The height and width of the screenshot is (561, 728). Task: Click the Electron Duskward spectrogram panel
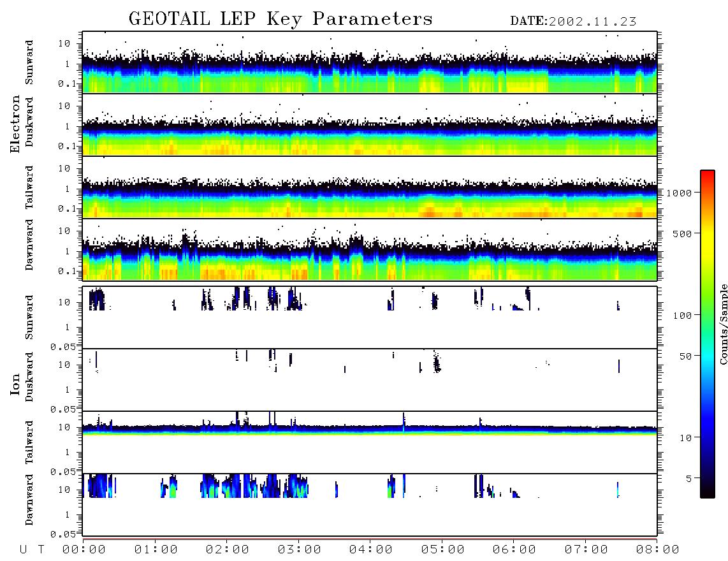[x=370, y=124]
